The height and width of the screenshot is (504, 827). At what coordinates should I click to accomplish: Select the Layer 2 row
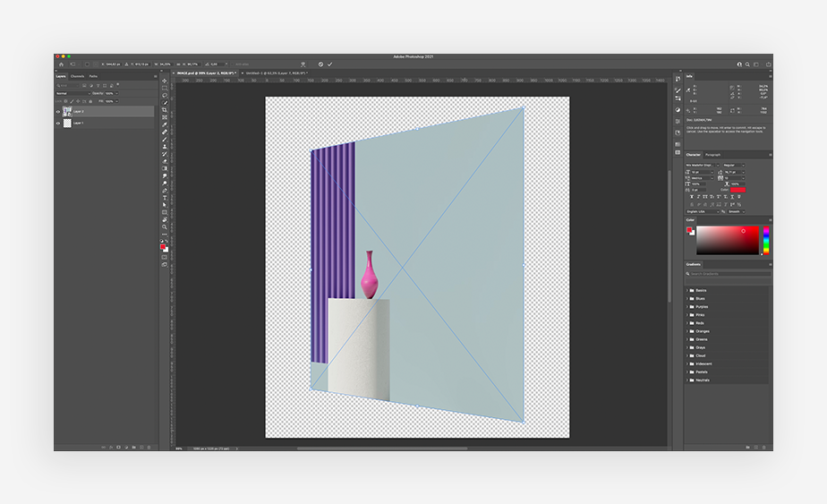(105, 111)
